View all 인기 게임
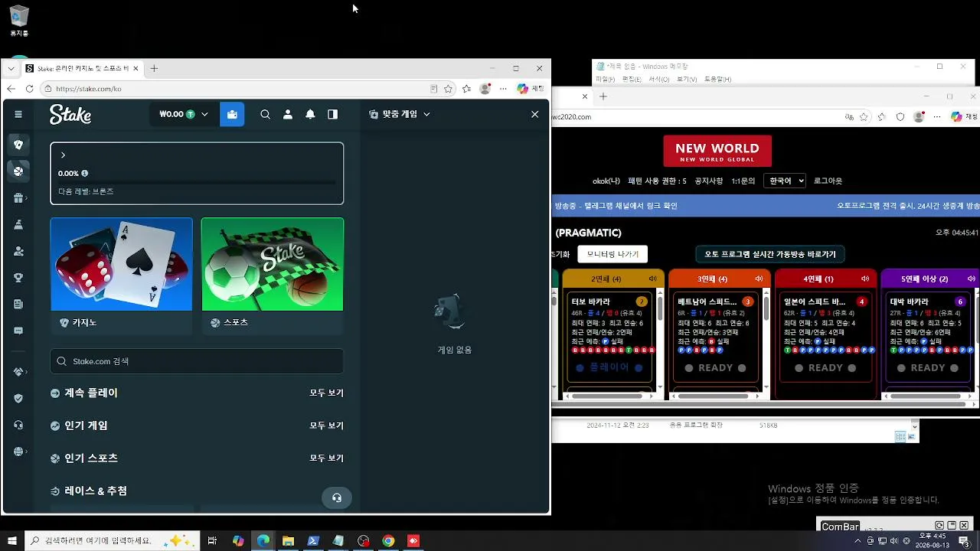The height and width of the screenshot is (551, 980). (326, 425)
